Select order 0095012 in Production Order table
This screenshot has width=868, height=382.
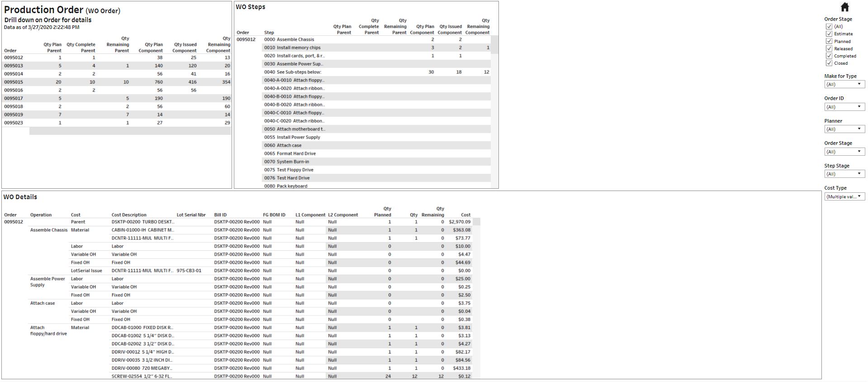click(14, 57)
